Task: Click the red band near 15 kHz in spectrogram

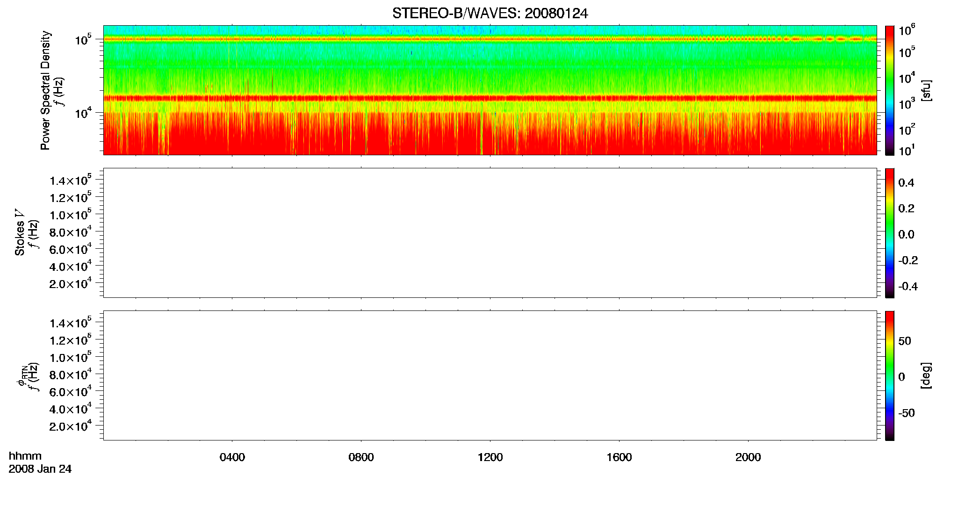Action: (490, 98)
